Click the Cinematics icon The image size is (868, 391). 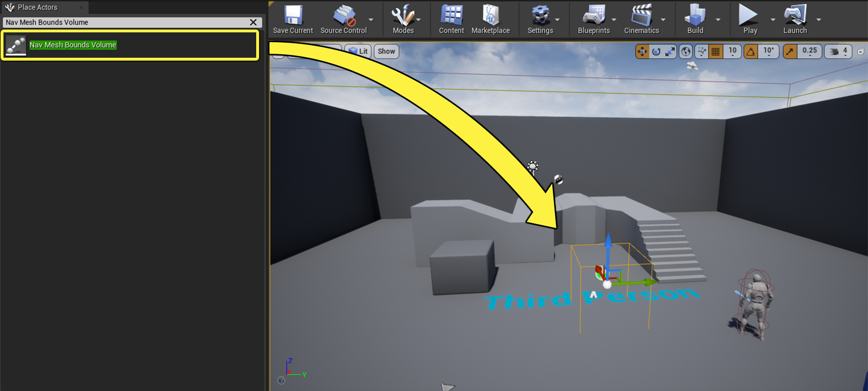[x=642, y=17]
